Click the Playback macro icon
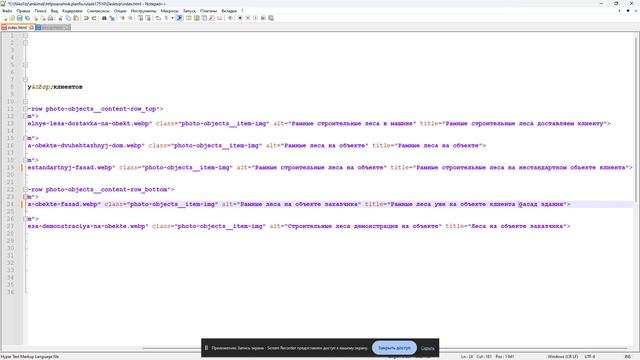The height and width of the screenshot is (360, 640). [x=256, y=18]
